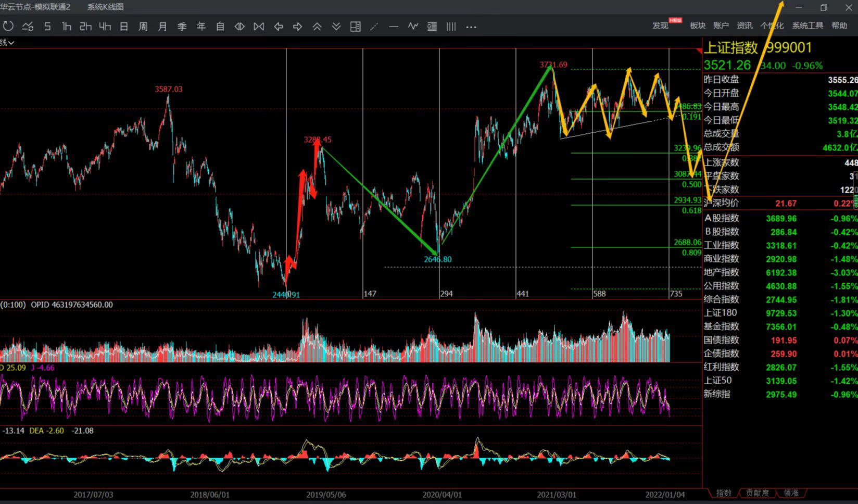This screenshot has width=858, height=504.
Task: Click the horizontal compress chart icon
Action: [x=239, y=26]
